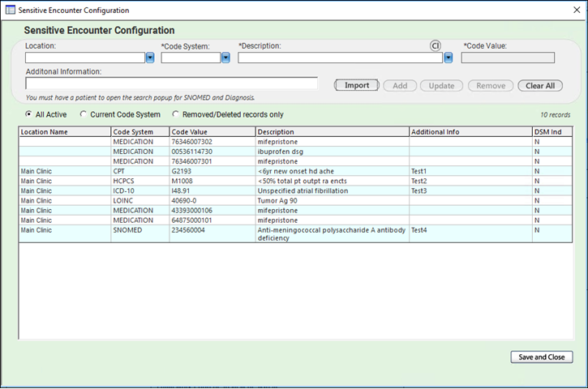
Task: Select the I48.91 code value cell
Action: tap(212, 190)
